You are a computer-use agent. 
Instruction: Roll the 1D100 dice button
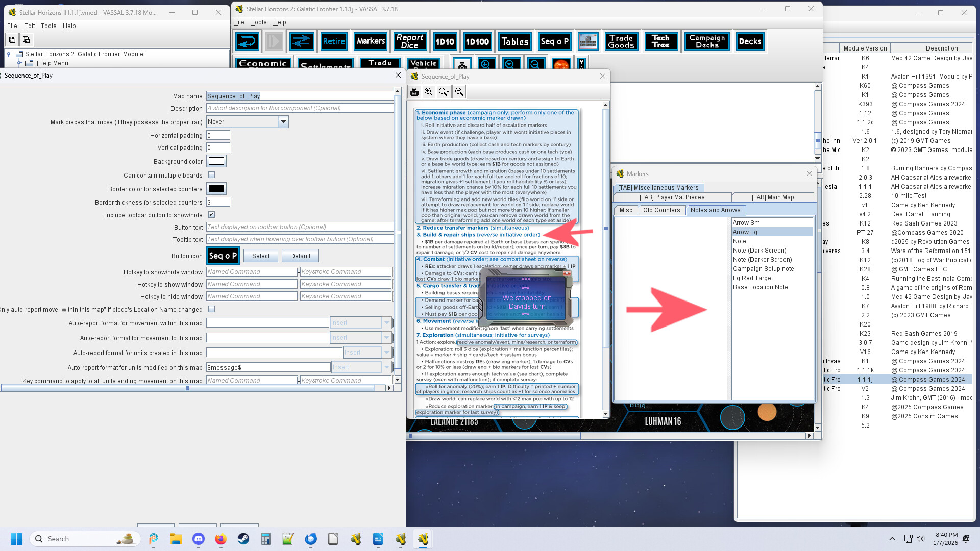[x=477, y=41]
